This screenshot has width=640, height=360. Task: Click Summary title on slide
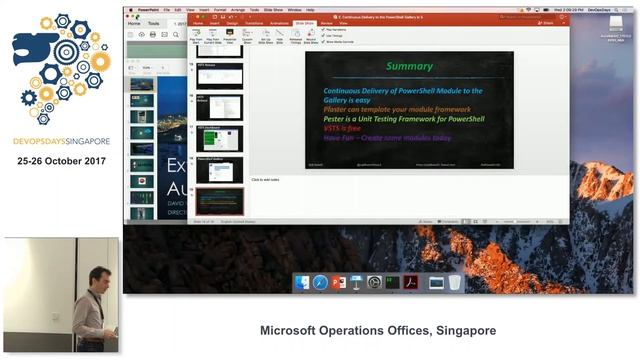(x=409, y=66)
